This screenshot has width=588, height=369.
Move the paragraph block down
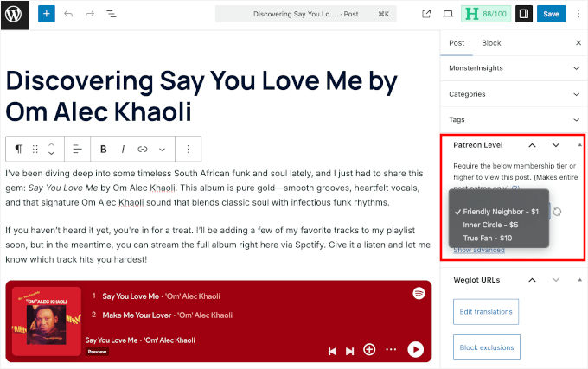tap(51, 154)
